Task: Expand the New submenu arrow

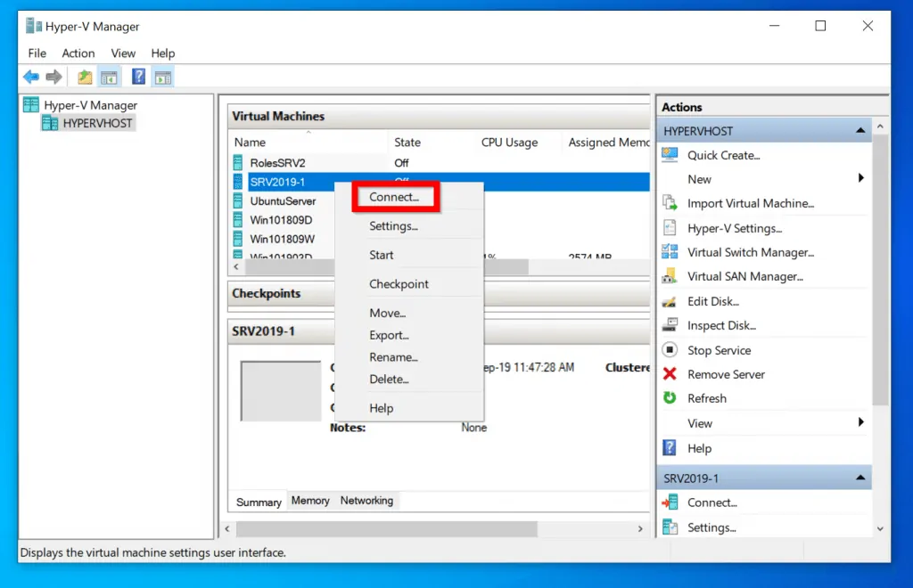Action: click(x=861, y=179)
